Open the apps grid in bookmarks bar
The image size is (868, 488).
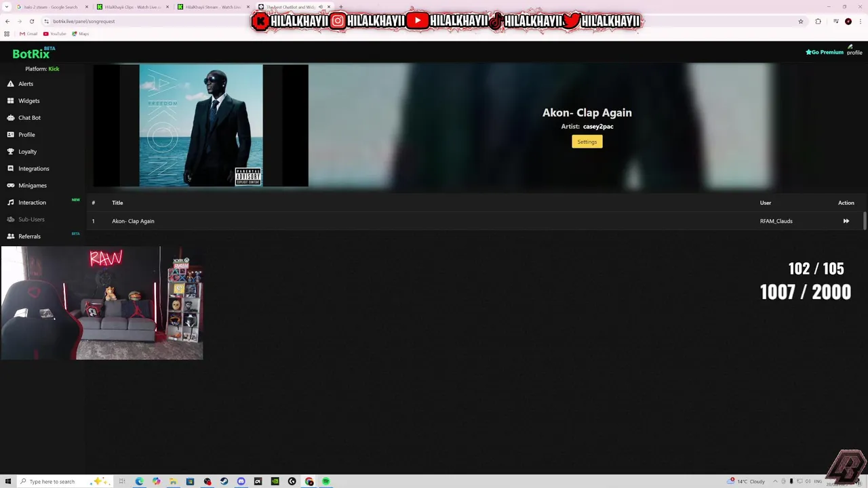coord(7,34)
